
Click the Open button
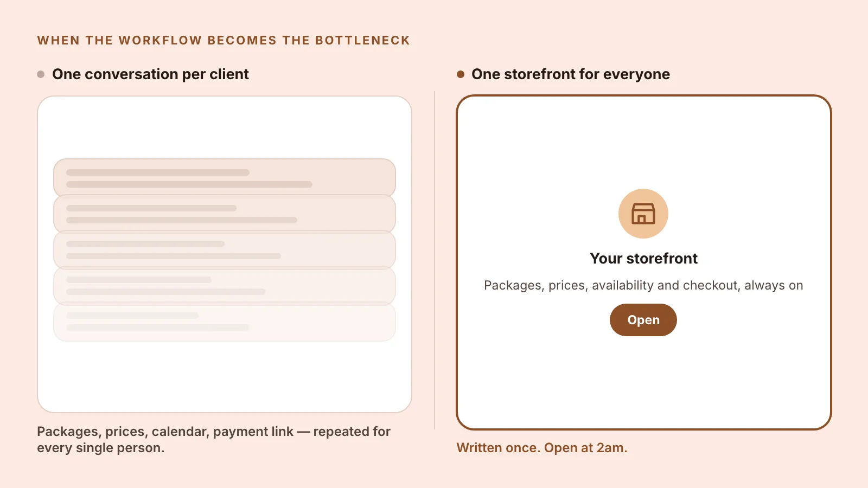point(643,320)
